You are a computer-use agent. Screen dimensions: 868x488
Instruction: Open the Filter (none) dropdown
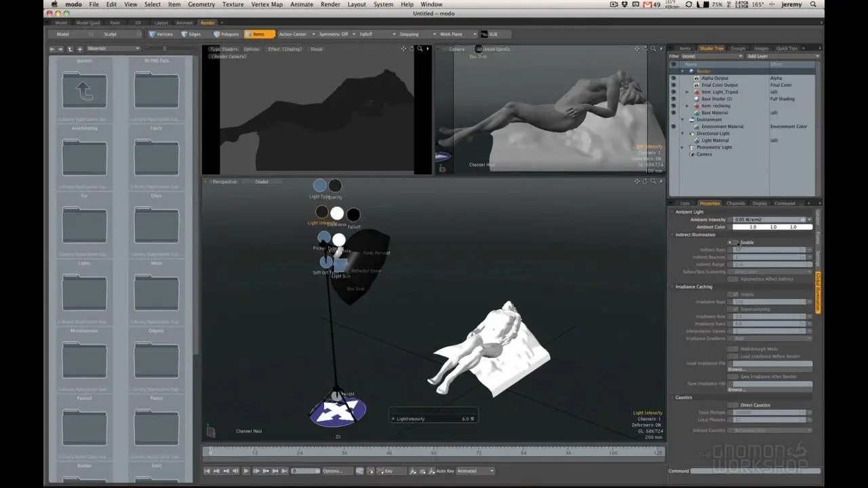coord(711,56)
